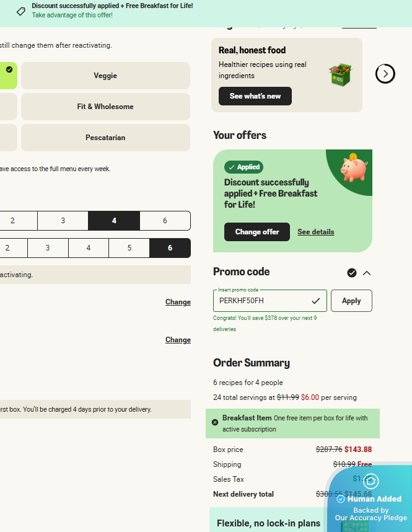Screen dimensions: 412x532
Task: Click the Human Added house badge icon
Action: (x=371, y=481)
